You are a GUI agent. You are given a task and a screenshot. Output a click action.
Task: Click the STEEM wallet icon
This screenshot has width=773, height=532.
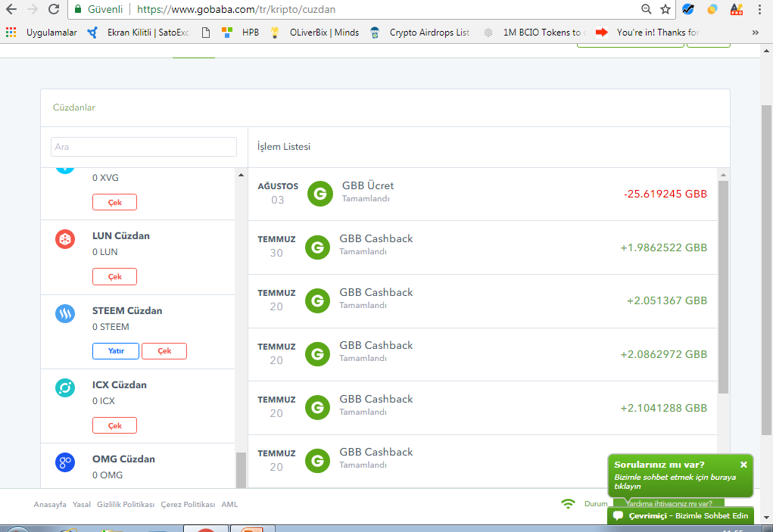tap(65, 314)
